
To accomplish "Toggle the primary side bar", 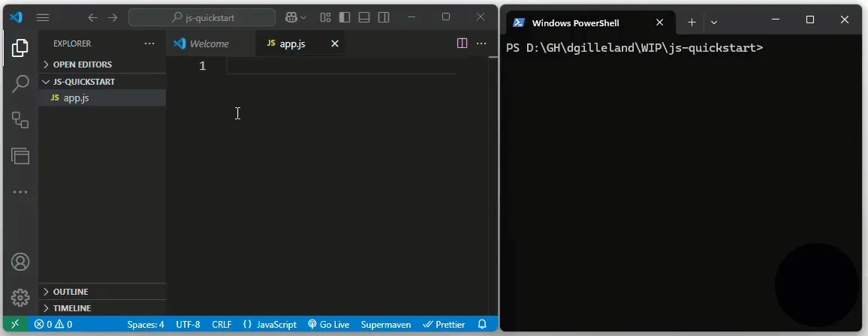I will tap(345, 18).
